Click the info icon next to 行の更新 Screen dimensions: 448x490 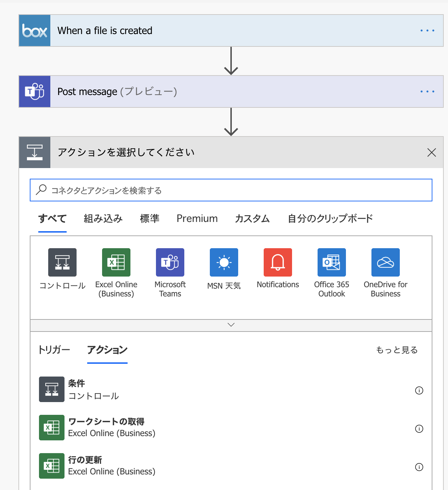tap(419, 467)
